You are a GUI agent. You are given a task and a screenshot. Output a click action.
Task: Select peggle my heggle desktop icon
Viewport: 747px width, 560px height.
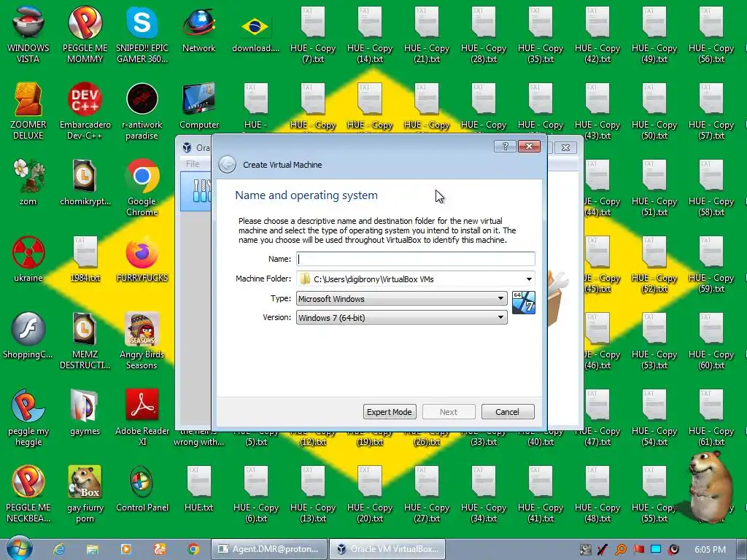tap(28, 418)
